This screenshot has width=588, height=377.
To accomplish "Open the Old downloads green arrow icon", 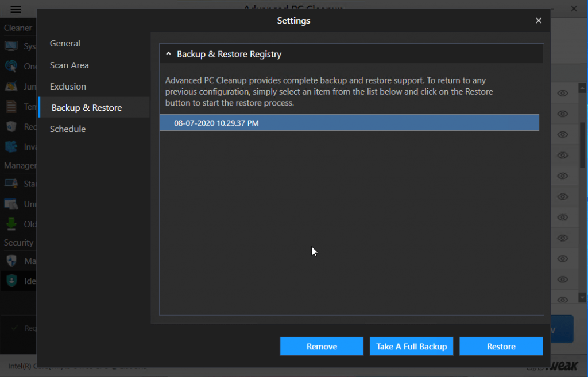I will click(11, 224).
